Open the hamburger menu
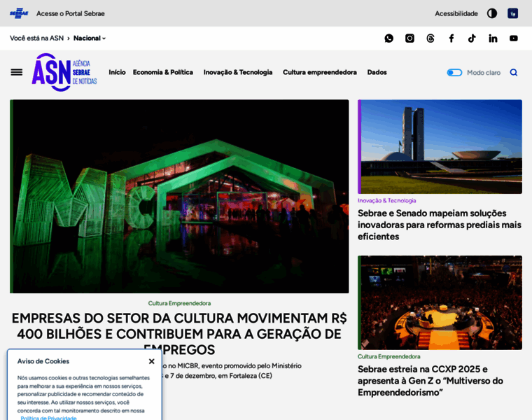The width and height of the screenshot is (532, 420). 17,72
